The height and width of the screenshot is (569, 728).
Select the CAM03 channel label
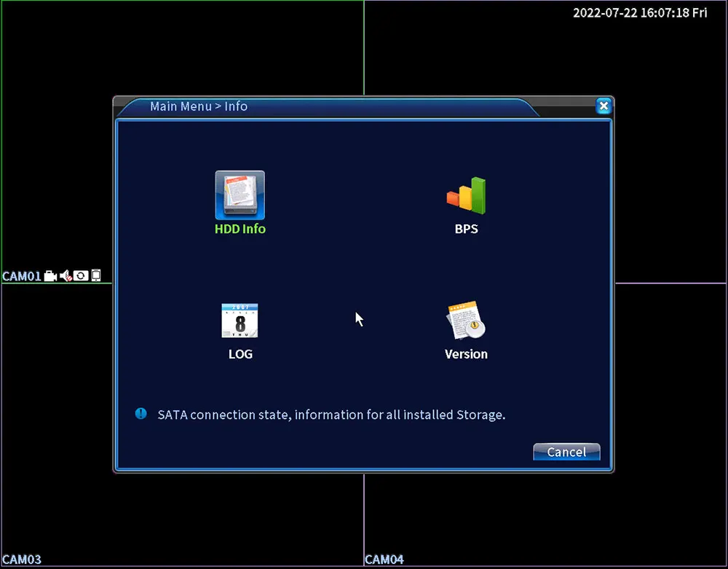[22, 560]
